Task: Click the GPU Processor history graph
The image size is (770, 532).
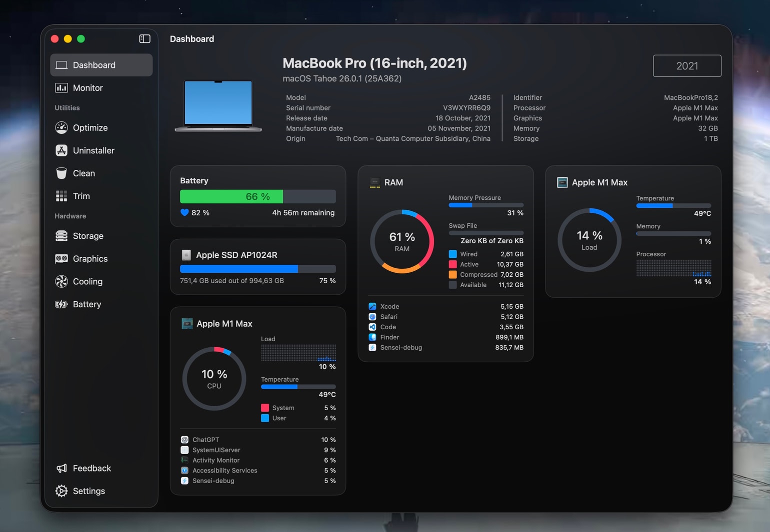Action: pyautogui.click(x=673, y=268)
